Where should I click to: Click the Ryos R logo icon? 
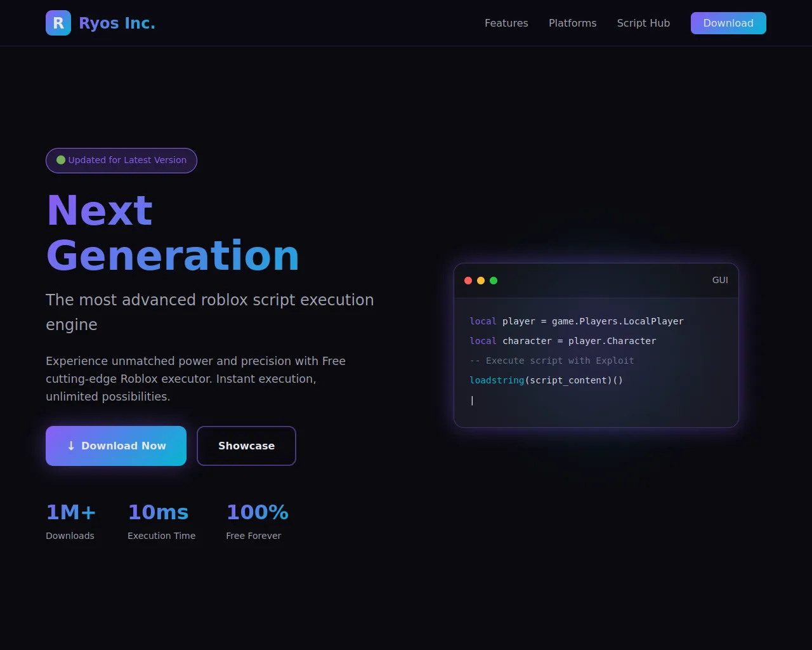[58, 23]
